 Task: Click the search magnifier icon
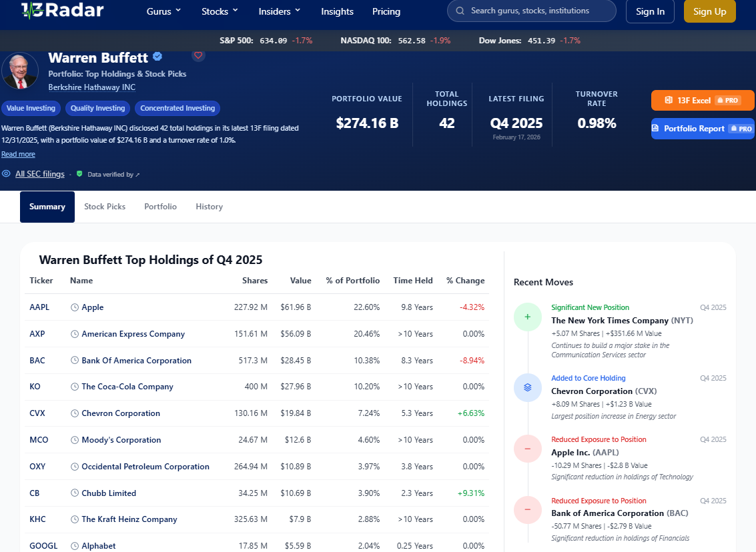[x=460, y=11]
